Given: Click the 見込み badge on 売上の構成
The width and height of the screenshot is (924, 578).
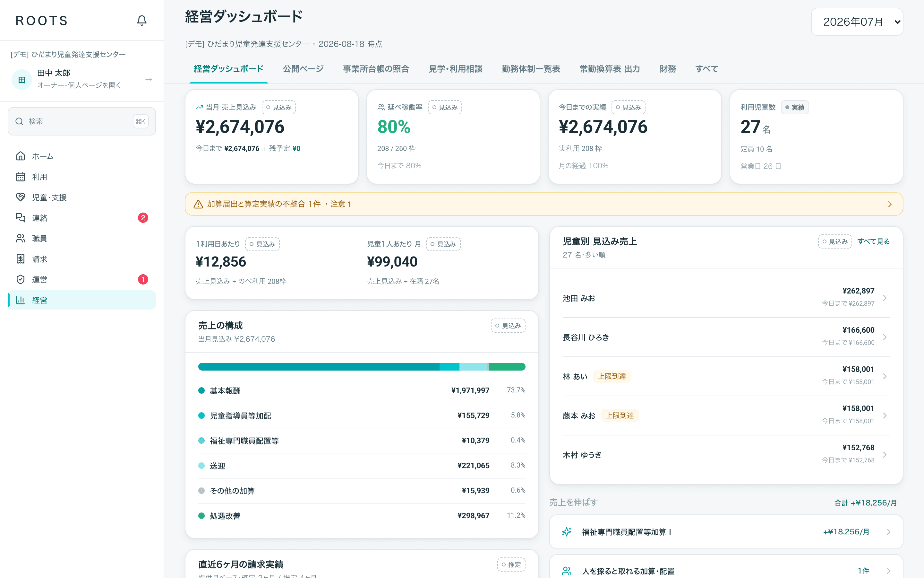Looking at the screenshot, I should click(508, 326).
